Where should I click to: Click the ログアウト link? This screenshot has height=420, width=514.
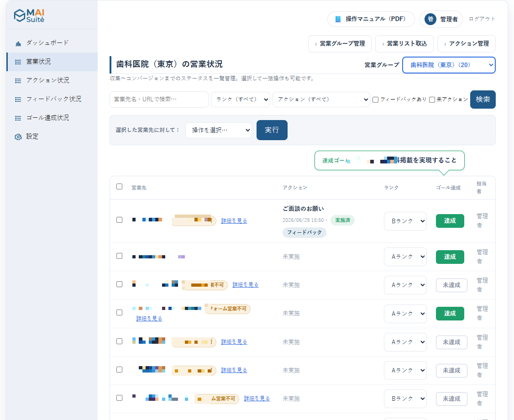pyautogui.click(x=482, y=19)
